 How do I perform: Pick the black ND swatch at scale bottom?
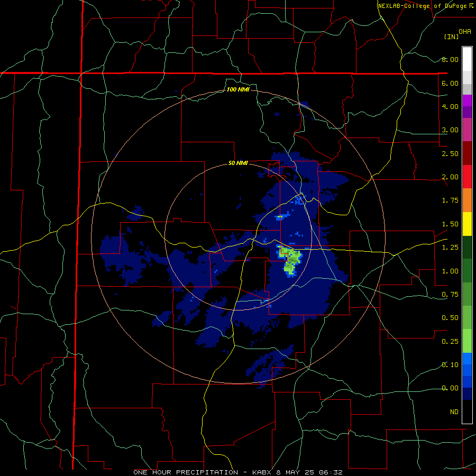(x=467, y=411)
